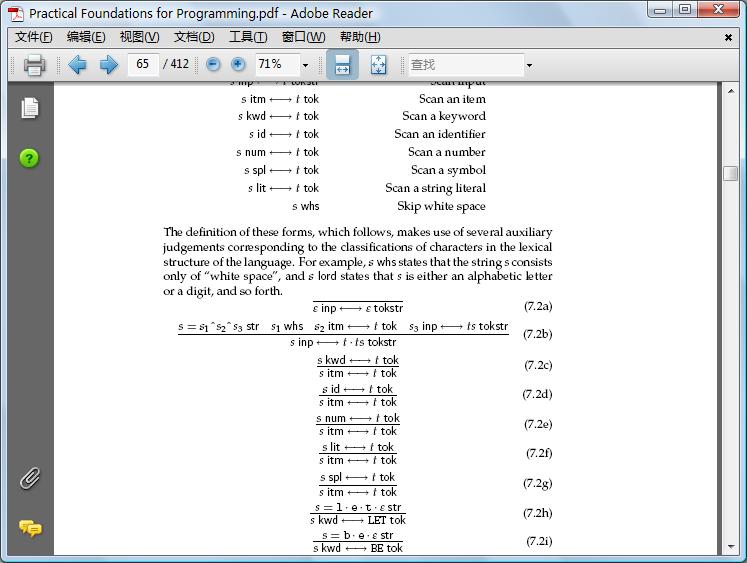Click the text 'Scan a keyword'
Viewport: 747px width, 563px height.
[444, 116]
